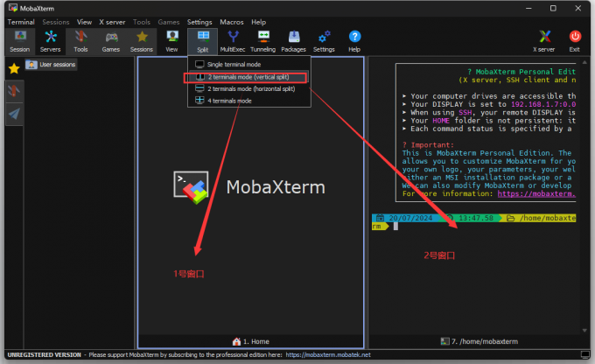
Task: Click the Servers toolbar icon
Action: [x=51, y=41]
